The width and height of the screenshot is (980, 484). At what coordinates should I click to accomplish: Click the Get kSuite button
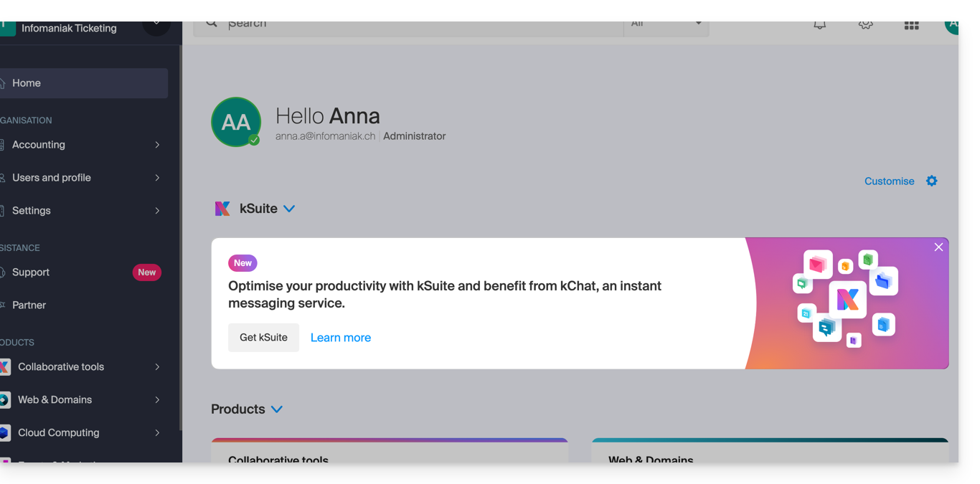pyautogui.click(x=263, y=338)
